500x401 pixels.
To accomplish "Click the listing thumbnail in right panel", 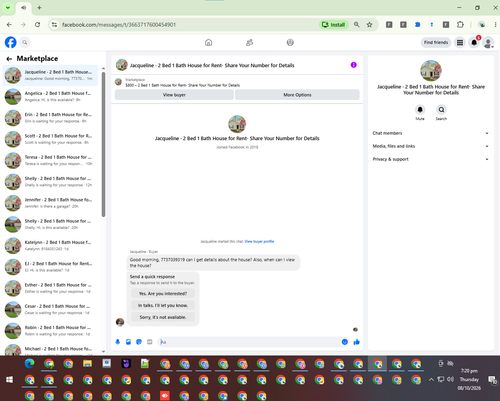I will [431, 71].
